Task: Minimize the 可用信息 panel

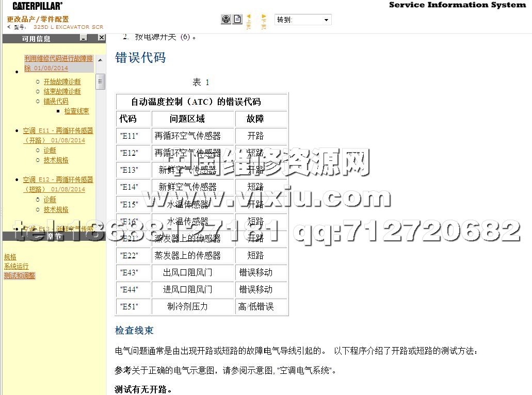Action: pos(84,38)
